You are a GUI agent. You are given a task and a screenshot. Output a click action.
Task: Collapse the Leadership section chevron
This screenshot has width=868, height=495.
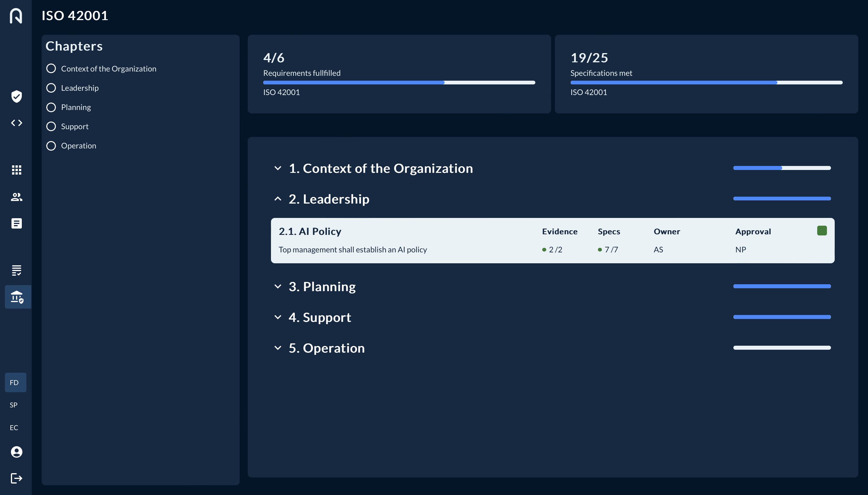click(278, 199)
